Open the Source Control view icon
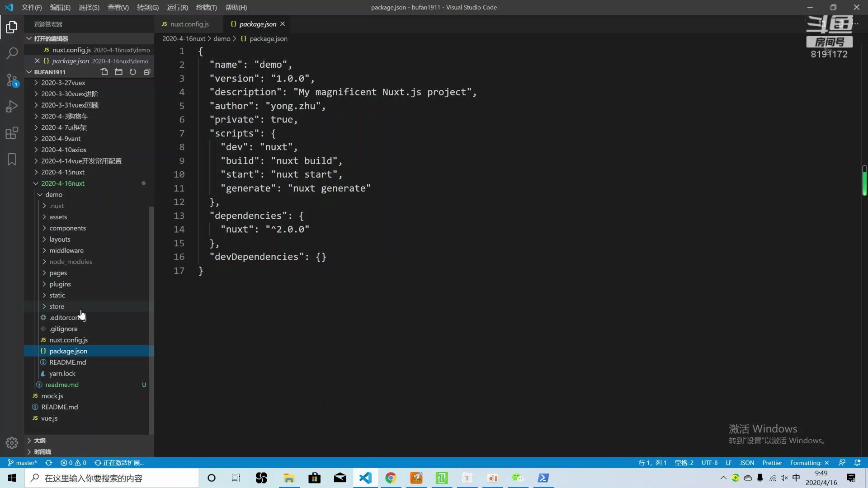The image size is (868, 488). (x=12, y=80)
